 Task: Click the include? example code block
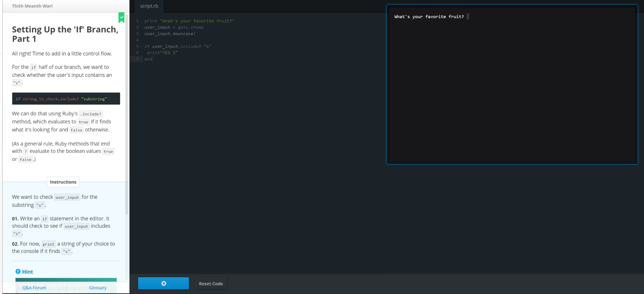[66, 99]
